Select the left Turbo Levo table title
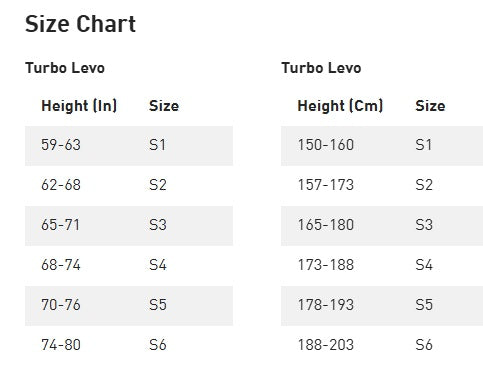 65,68
